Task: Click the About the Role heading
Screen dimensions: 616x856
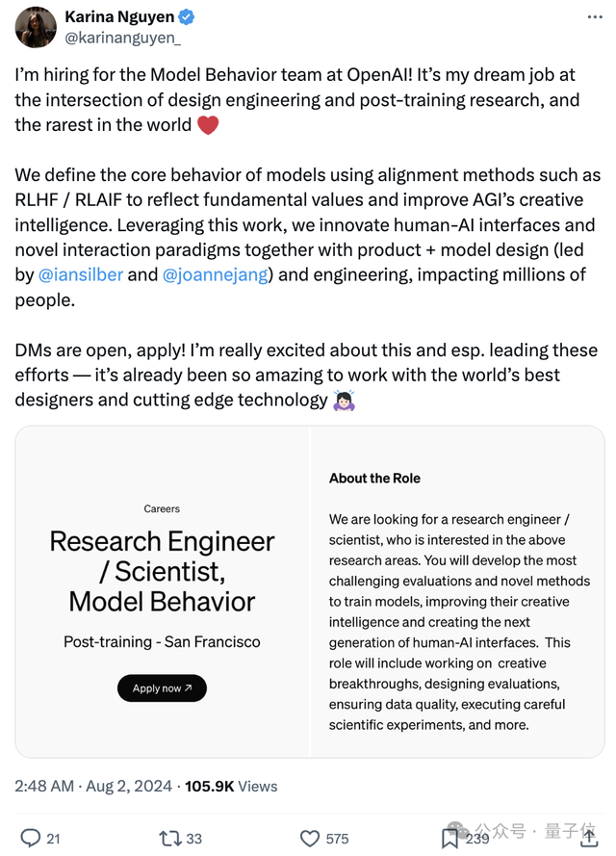Action: [374, 478]
